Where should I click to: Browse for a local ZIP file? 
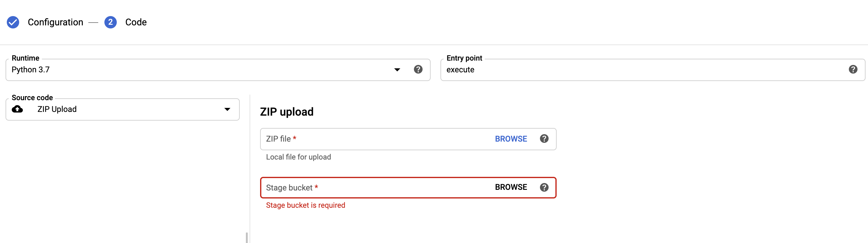(x=511, y=139)
